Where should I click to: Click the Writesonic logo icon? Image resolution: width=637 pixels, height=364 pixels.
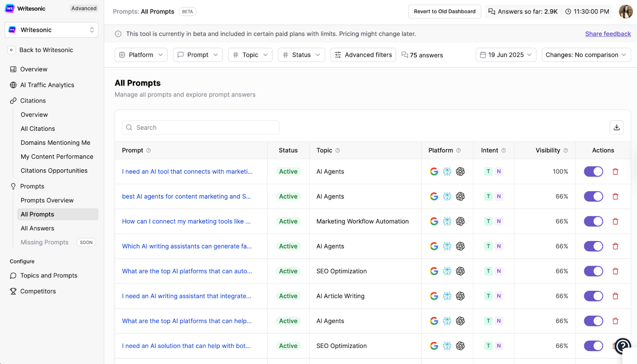(10, 8)
